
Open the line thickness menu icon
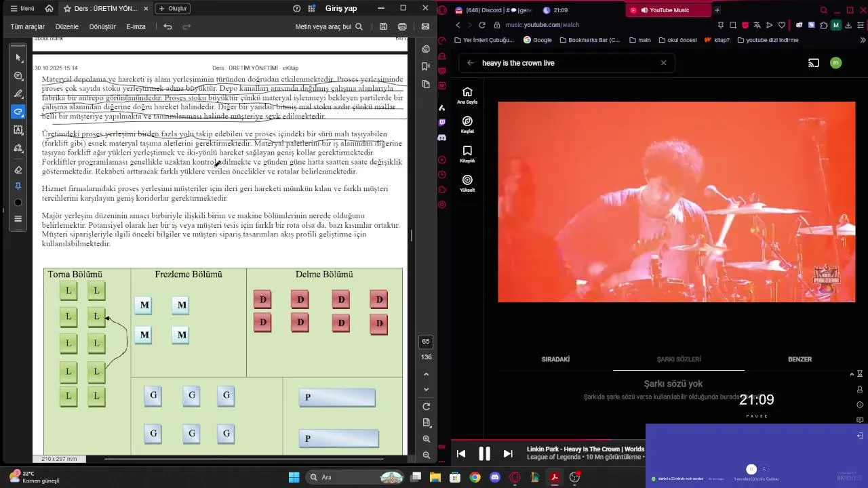click(18, 219)
